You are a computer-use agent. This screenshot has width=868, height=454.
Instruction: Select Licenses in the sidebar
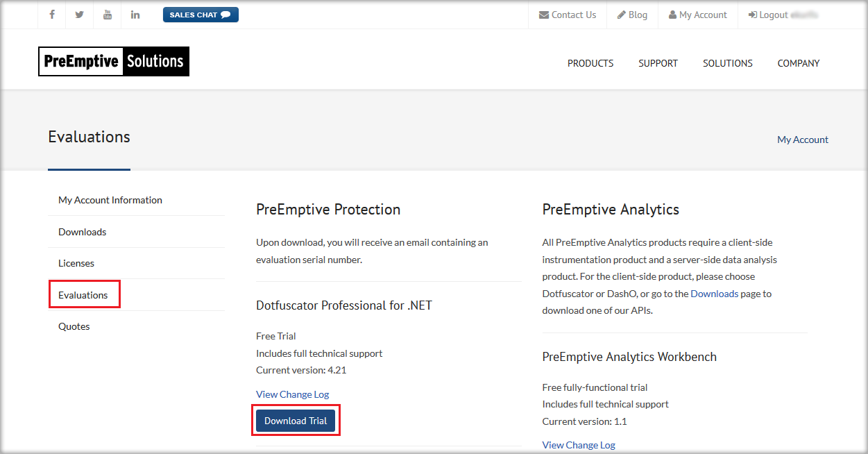(x=76, y=263)
